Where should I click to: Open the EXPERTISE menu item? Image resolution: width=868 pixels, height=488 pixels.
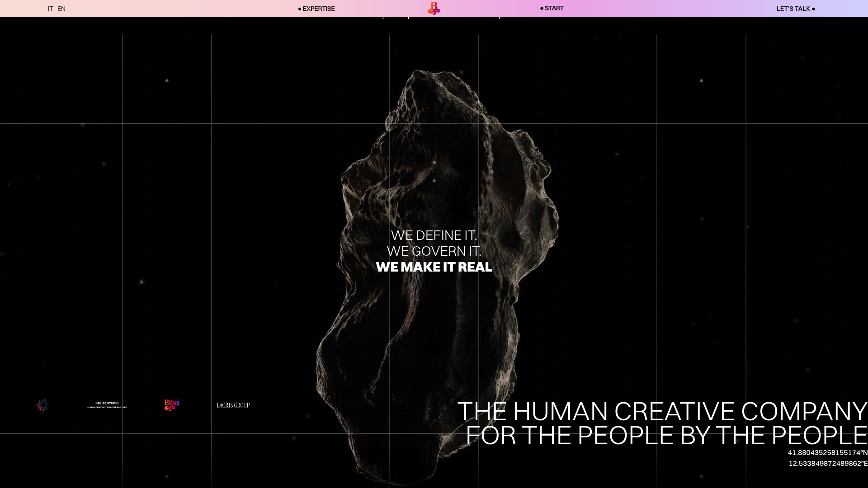tap(316, 9)
